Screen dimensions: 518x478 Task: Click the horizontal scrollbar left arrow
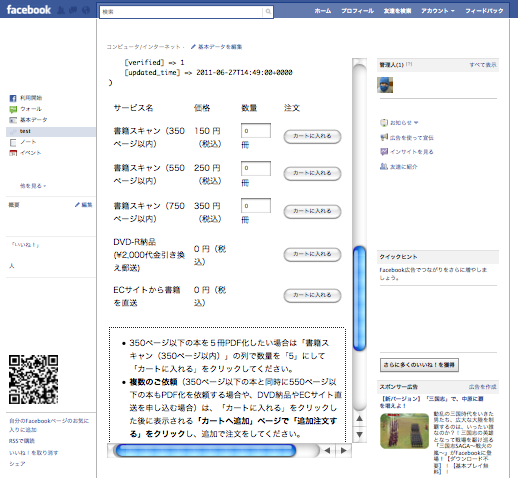click(327, 451)
